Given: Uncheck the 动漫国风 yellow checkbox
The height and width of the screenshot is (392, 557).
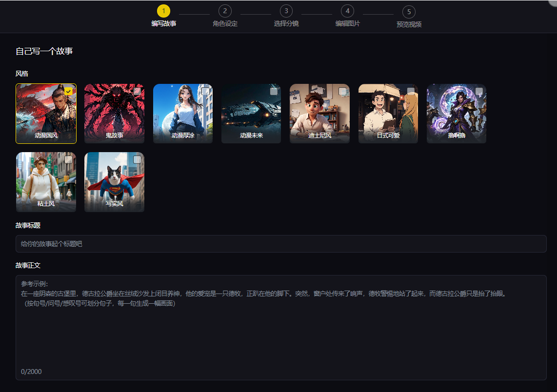Looking at the screenshot, I should (68, 91).
